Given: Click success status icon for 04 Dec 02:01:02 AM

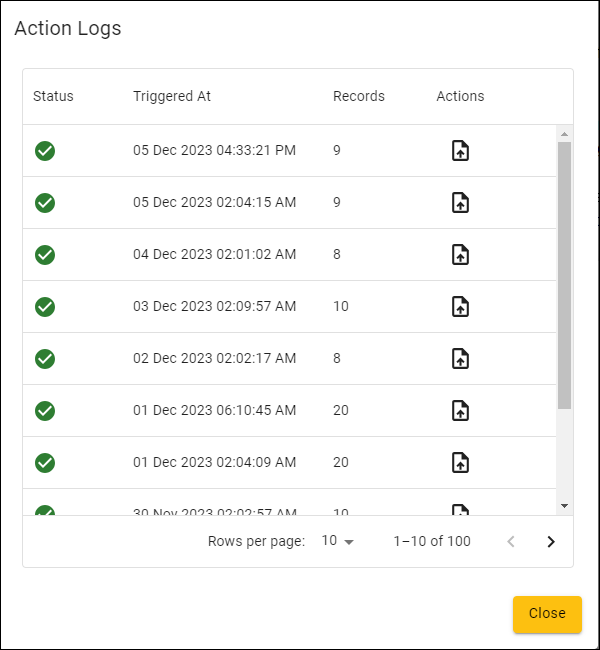Looking at the screenshot, I should pos(45,255).
